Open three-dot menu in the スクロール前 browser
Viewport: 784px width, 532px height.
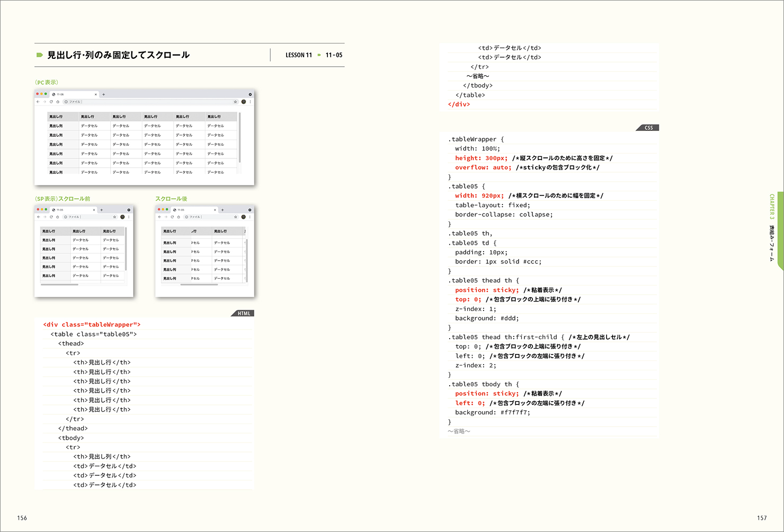pyautogui.click(x=129, y=217)
